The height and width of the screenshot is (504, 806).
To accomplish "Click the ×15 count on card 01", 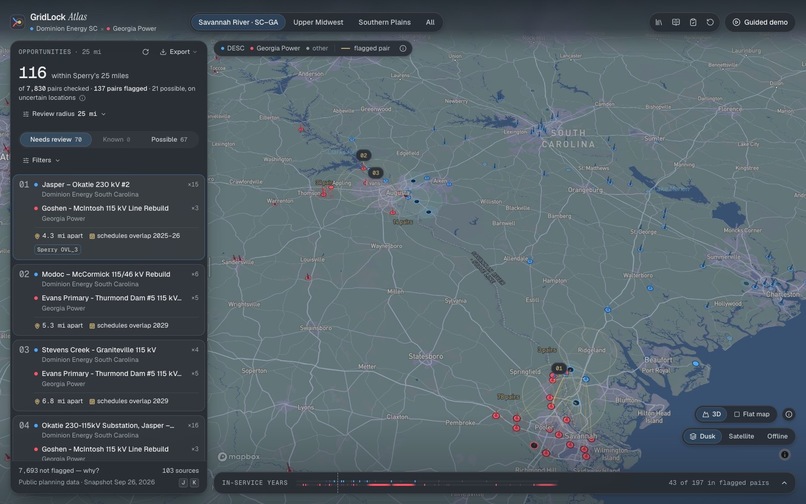I will 193,185.
